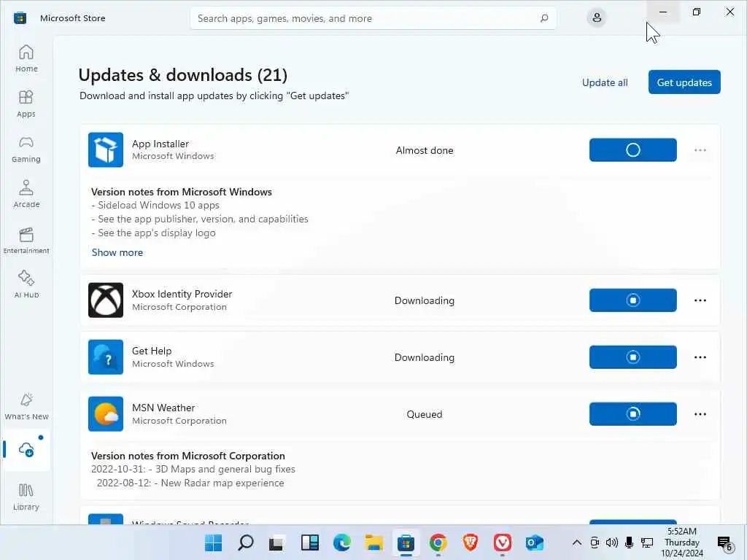Open the user account profile icon
The image size is (747, 560).
(x=597, y=18)
